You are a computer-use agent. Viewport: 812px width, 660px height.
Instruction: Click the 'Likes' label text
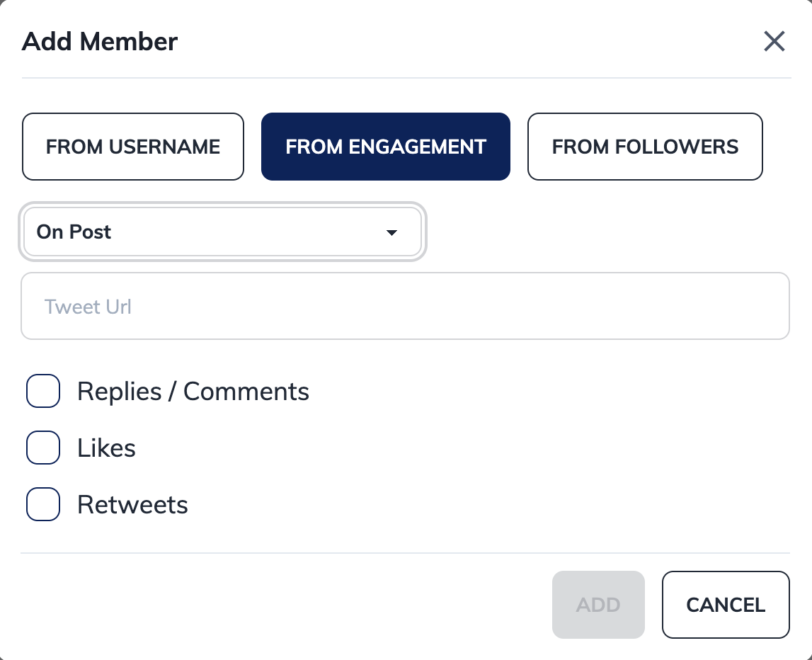(x=106, y=448)
